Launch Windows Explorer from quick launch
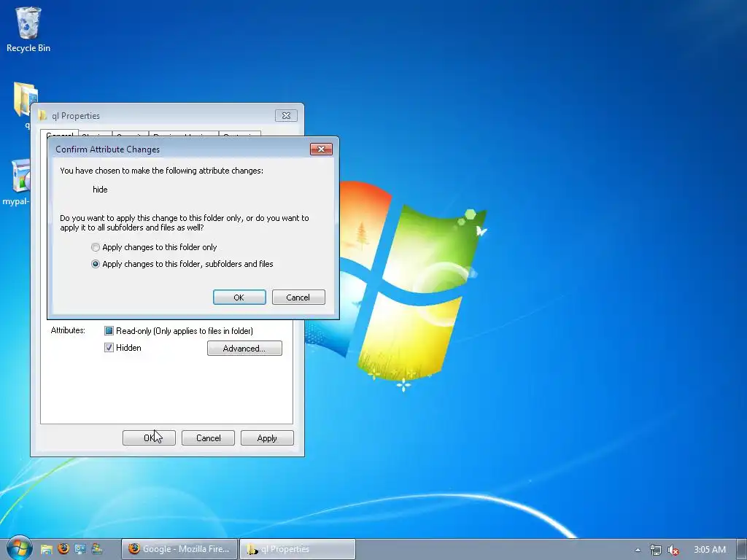The image size is (747, 560). pyautogui.click(x=46, y=549)
